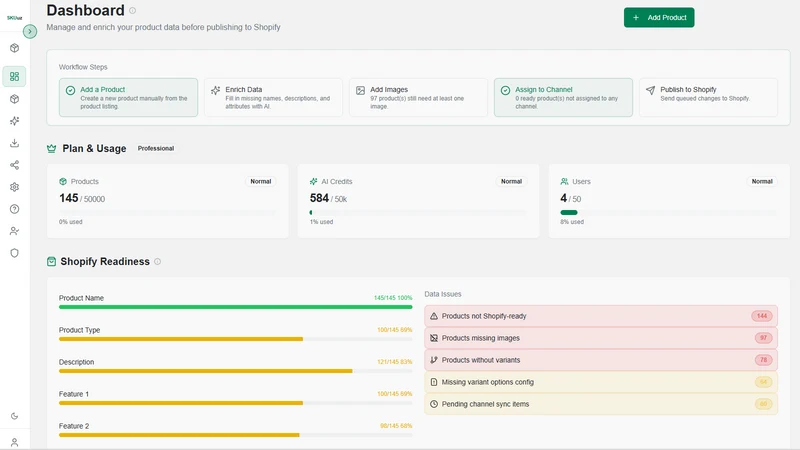Click the Publish to Shopify paper plane icon
This screenshot has width=800, height=450.
[x=650, y=90]
